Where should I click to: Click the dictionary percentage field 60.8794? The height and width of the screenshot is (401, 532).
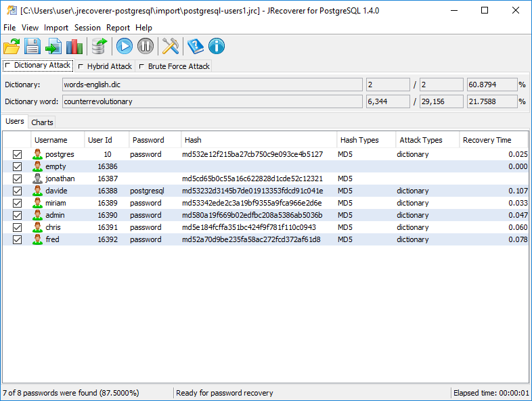(492, 85)
